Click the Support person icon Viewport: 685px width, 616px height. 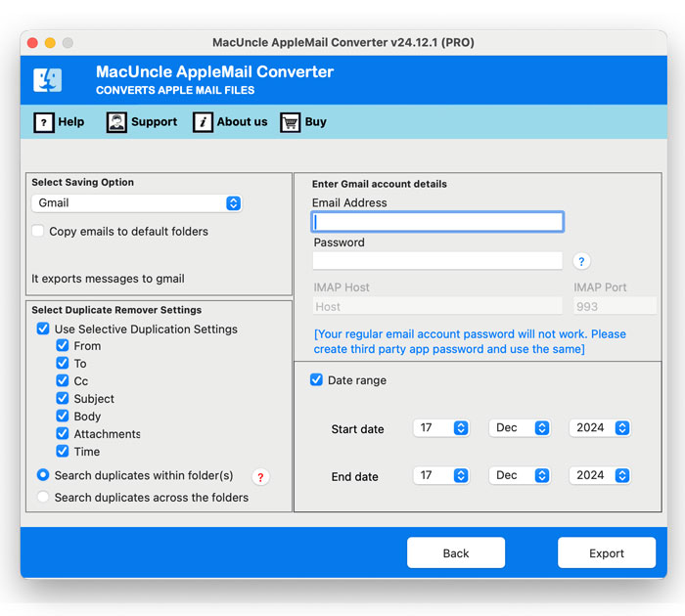(x=116, y=122)
